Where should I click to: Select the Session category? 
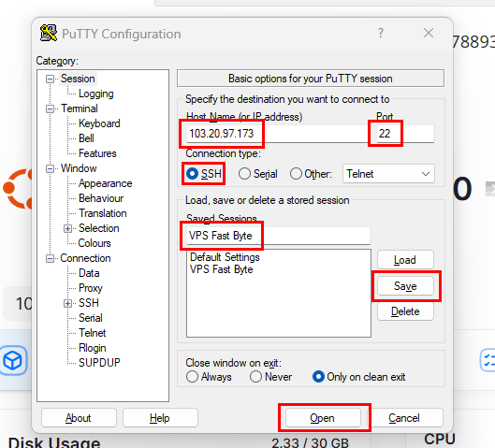coord(78,79)
